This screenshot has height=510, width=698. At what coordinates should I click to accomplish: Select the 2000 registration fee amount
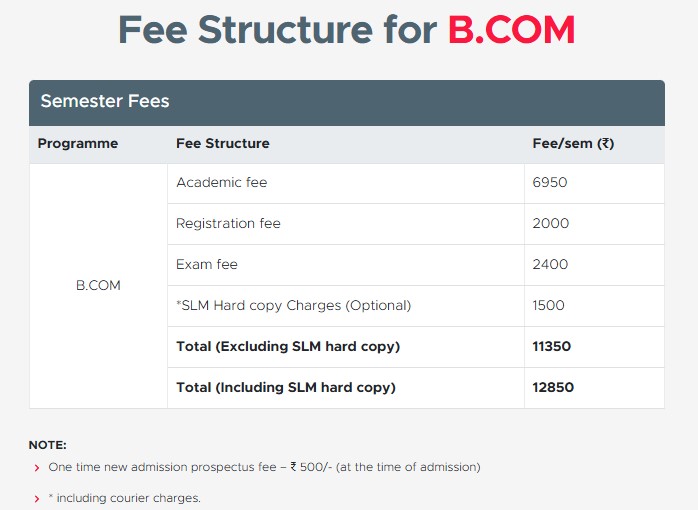coord(551,223)
